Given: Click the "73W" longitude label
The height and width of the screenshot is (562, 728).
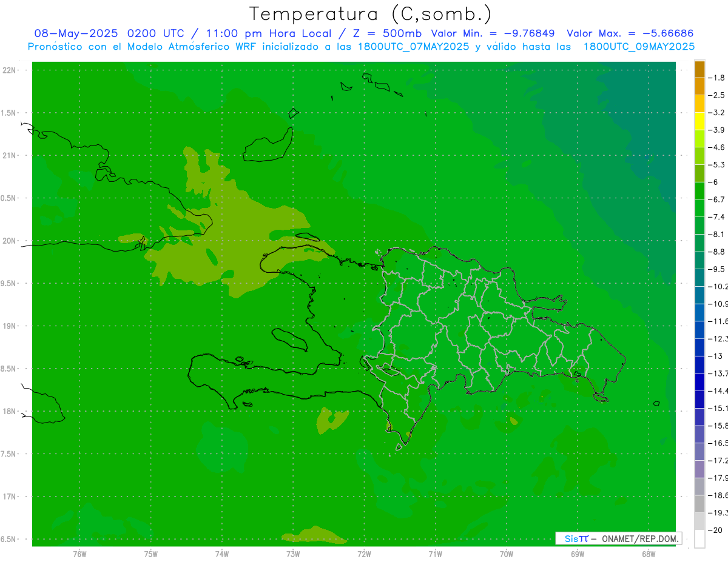Looking at the screenshot, I should click(x=293, y=554).
